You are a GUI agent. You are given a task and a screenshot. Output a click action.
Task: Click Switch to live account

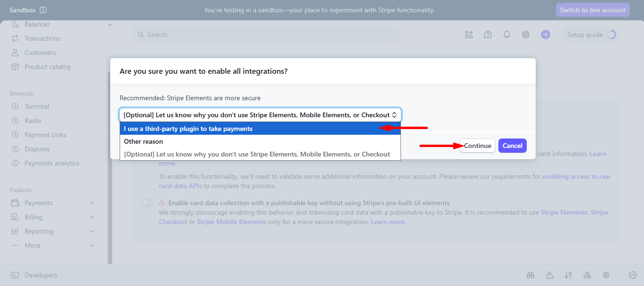point(592,9)
